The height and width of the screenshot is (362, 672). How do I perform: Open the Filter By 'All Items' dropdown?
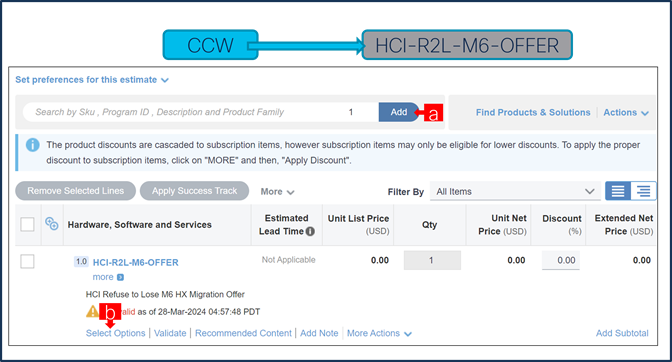(x=515, y=191)
